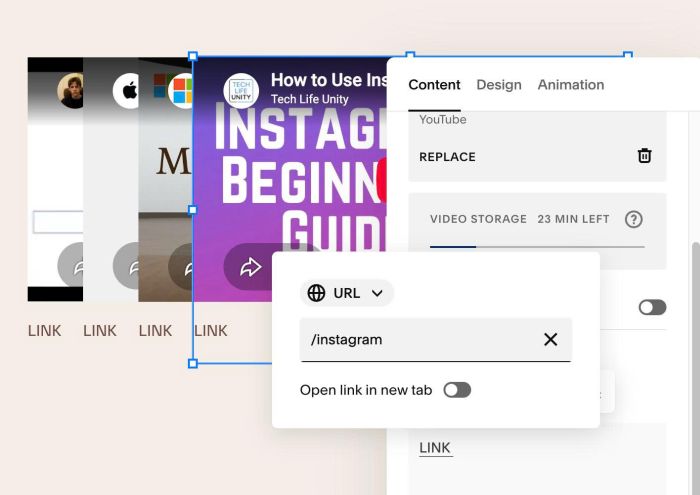Select the Microsoft video thumbnail
The height and width of the screenshot is (495, 700).
(x=166, y=179)
